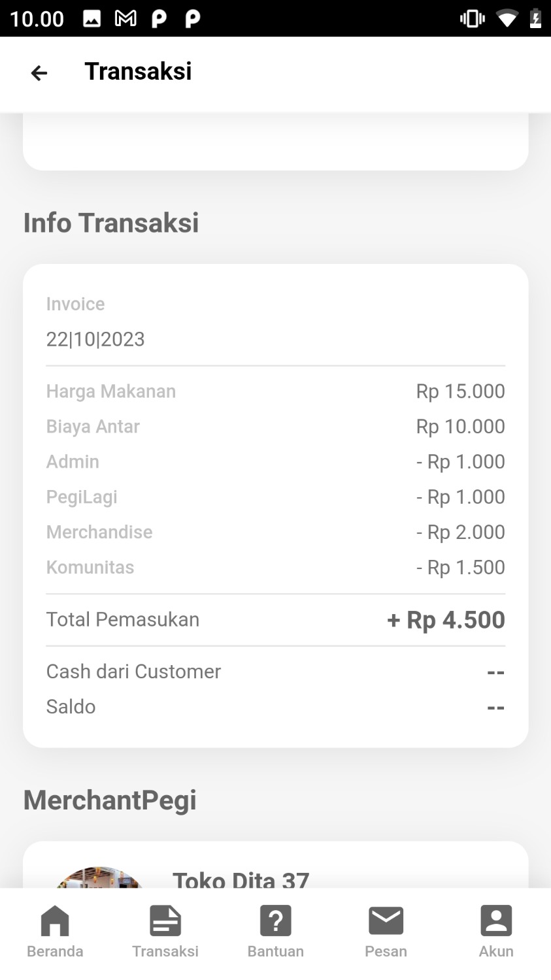Select the Toko Dita 37 merchant name

click(241, 879)
